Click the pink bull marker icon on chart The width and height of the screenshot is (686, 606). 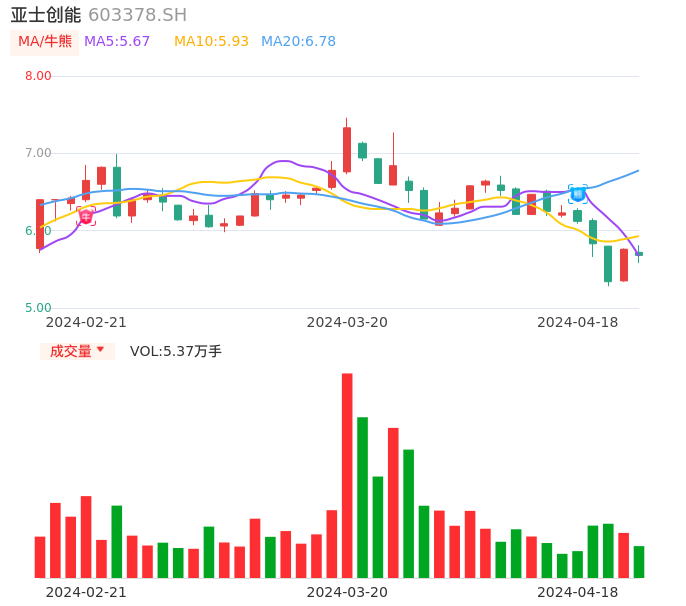tap(86, 216)
